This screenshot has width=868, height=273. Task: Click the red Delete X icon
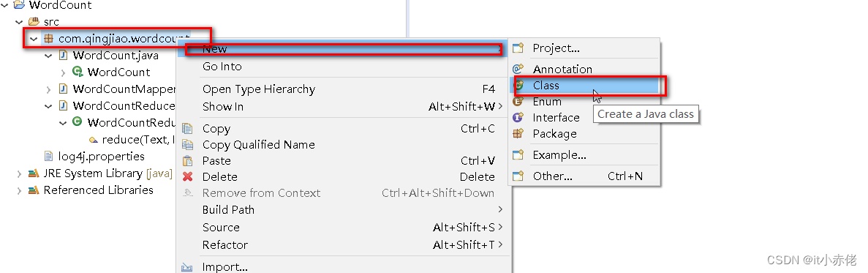(188, 177)
